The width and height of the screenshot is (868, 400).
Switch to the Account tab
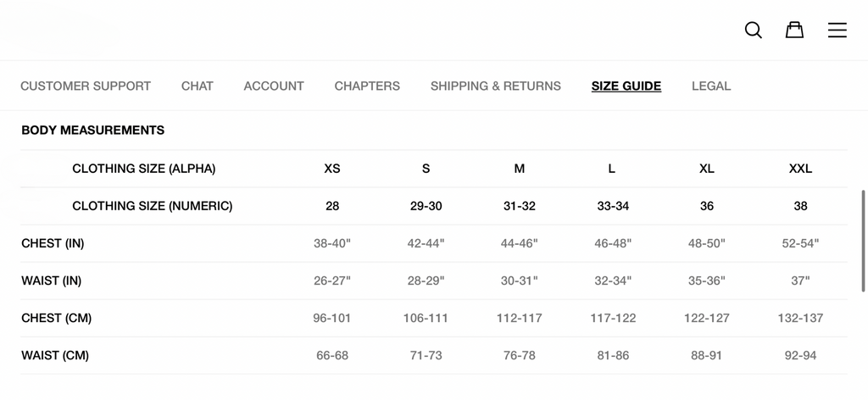tap(274, 86)
